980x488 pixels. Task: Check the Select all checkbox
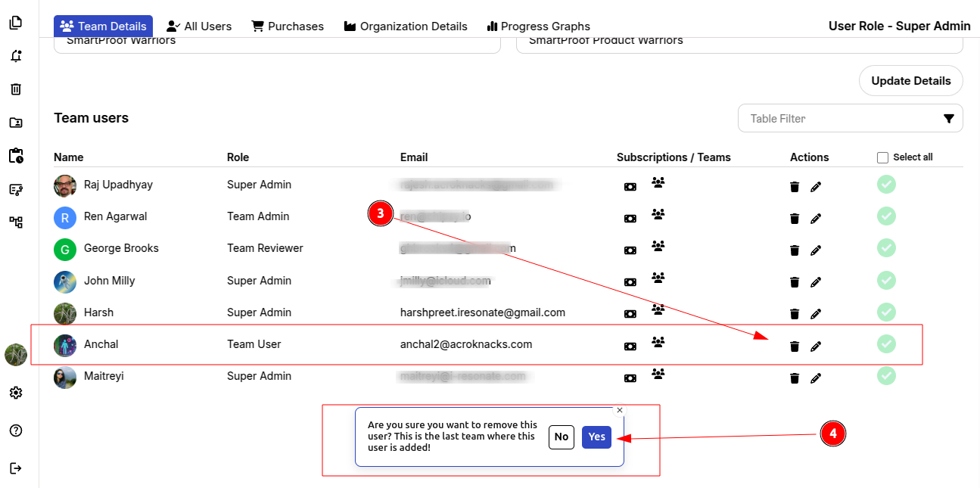click(x=882, y=157)
